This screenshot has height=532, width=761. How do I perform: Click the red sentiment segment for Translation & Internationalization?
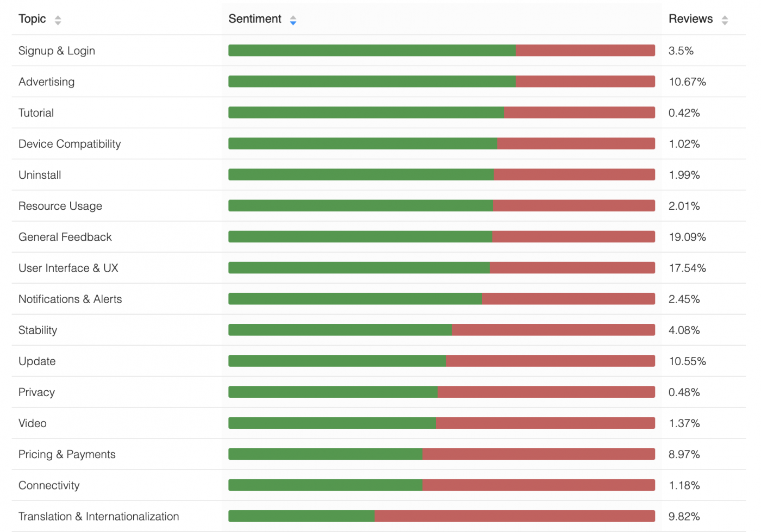(x=516, y=516)
